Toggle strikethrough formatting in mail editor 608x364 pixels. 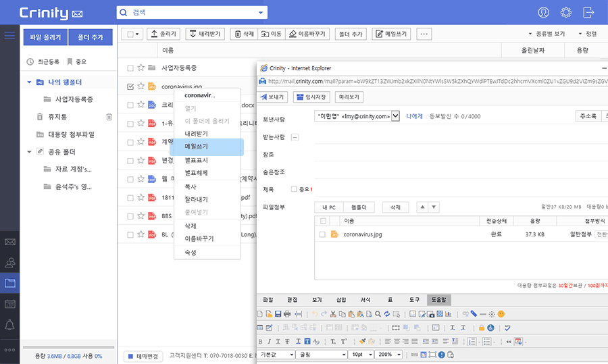tap(287, 342)
